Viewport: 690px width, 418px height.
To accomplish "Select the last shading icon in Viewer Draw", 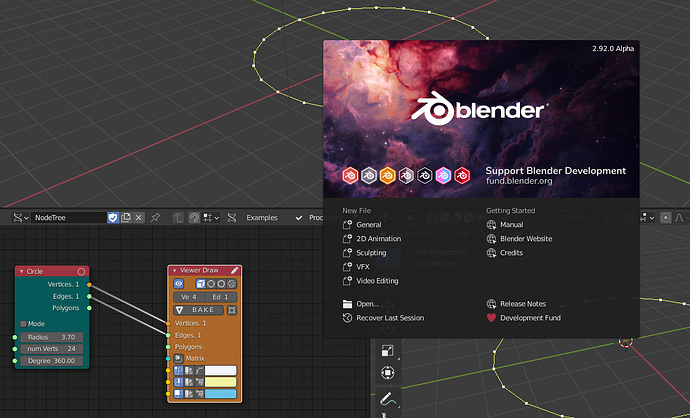I will click(231, 284).
